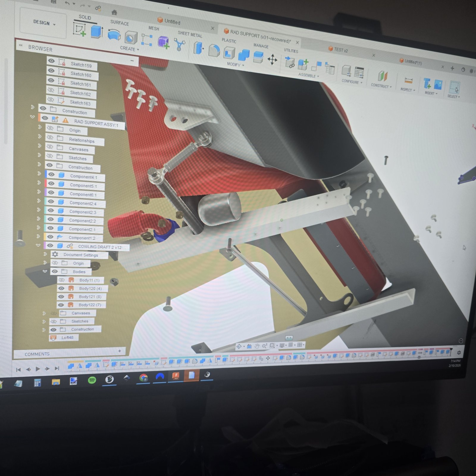Collapse the Bodies folder
This screenshot has width=476, height=476.
coord(45,271)
